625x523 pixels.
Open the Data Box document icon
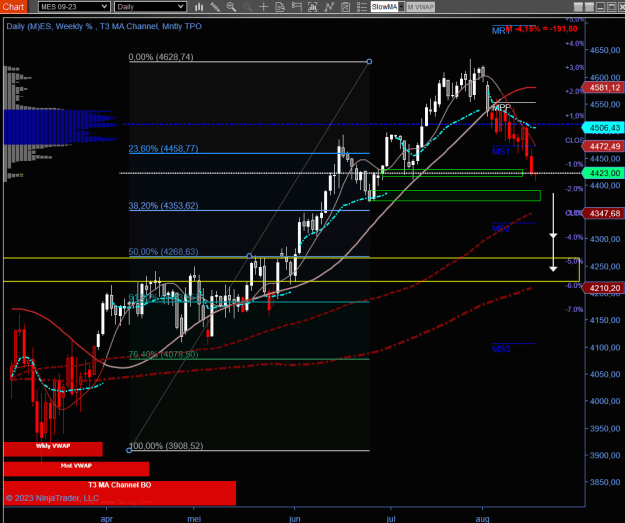pos(280,7)
